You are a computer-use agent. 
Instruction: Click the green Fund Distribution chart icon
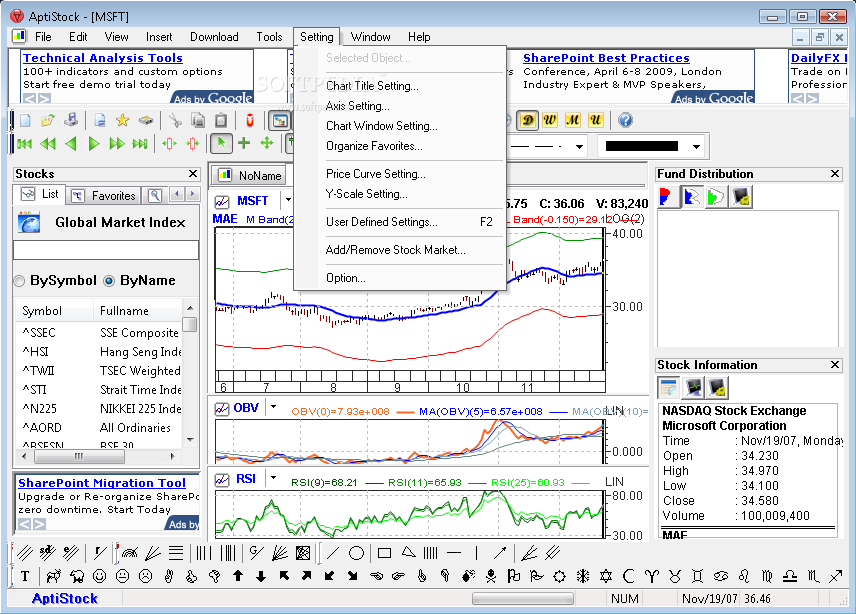point(716,196)
